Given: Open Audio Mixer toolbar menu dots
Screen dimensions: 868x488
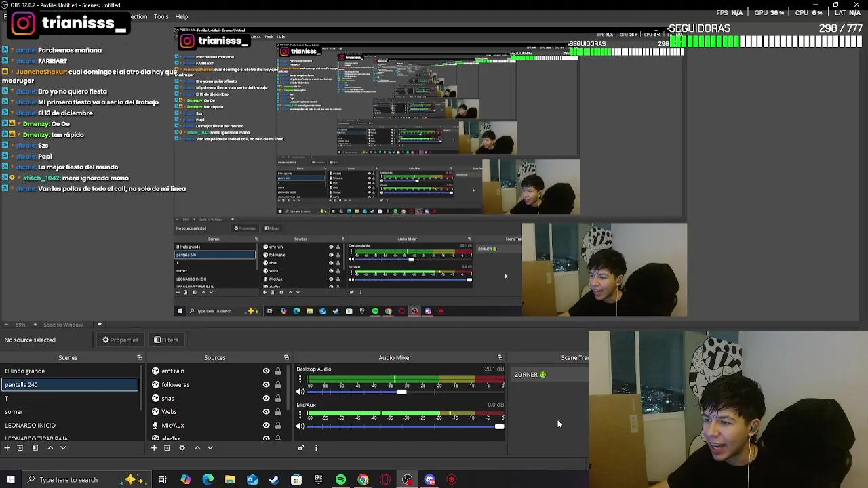Looking at the screenshot, I should click(x=316, y=447).
